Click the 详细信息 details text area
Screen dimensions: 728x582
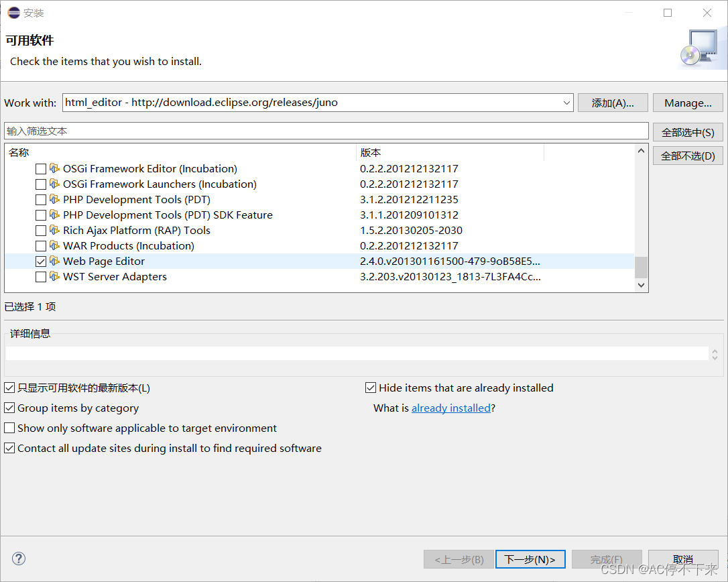click(x=357, y=353)
